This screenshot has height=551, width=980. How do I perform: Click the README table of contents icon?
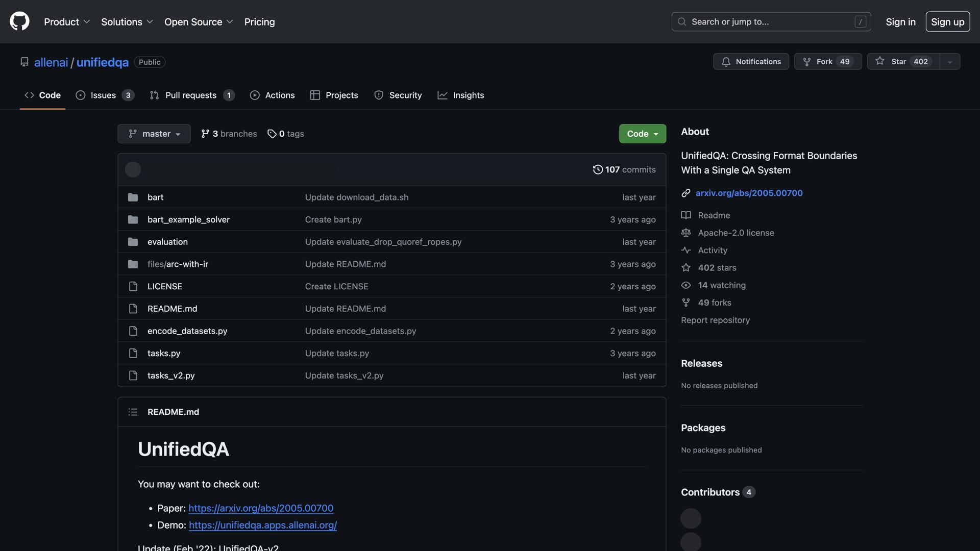(132, 412)
